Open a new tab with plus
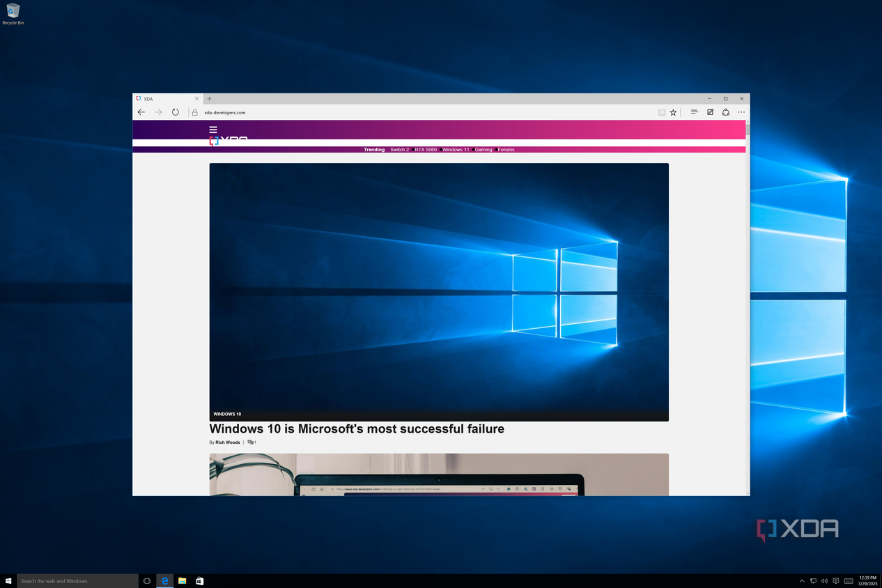Image resolution: width=882 pixels, height=588 pixels. [209, 99]
